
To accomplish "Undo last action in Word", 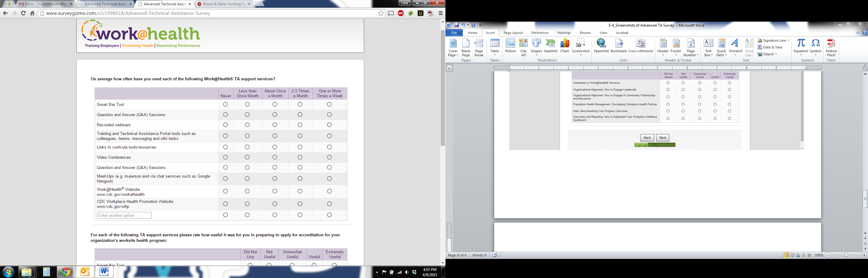I will pos(463,25).
